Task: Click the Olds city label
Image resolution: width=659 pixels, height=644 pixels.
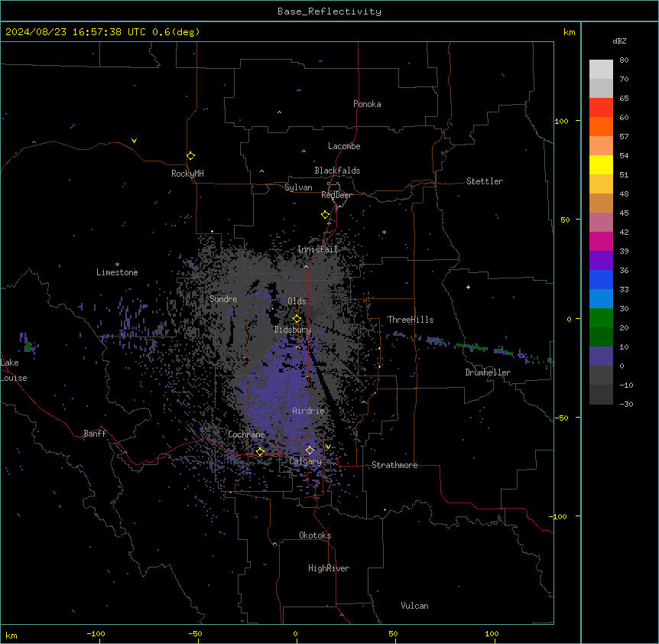Action: 297,301
